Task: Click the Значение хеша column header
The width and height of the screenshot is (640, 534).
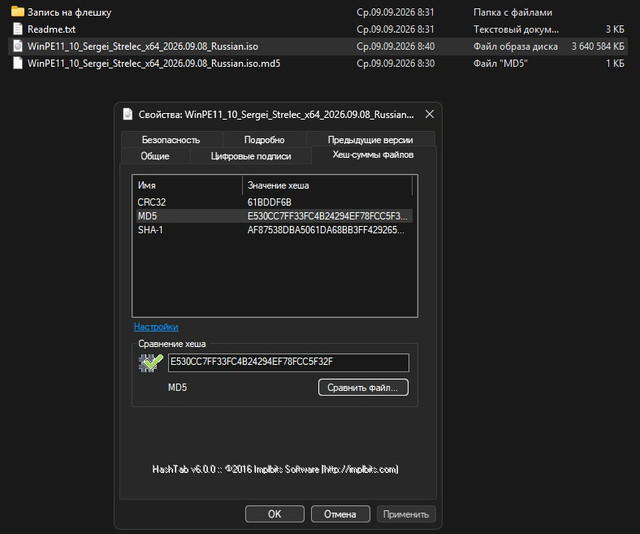Action: (x=327, y=185)
